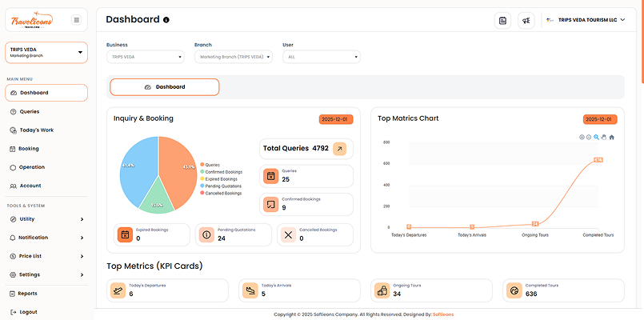Click the megaphone announcement icon
The image size is (644, 320).
click(526, 20)
